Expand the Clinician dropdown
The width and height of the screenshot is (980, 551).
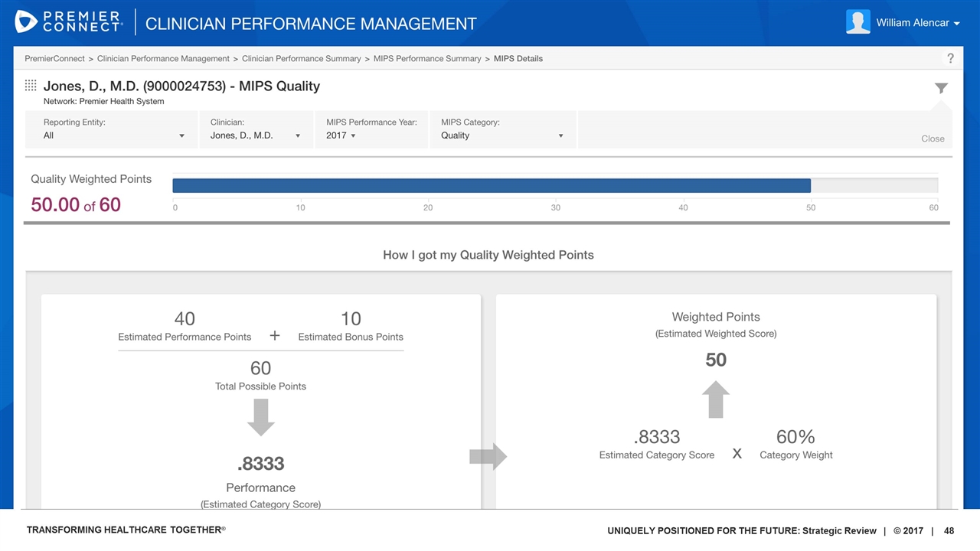click(x=256, y=129)
